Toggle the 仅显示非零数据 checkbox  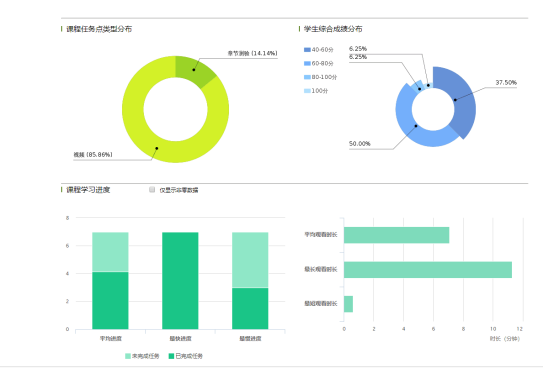pos(152,189)
